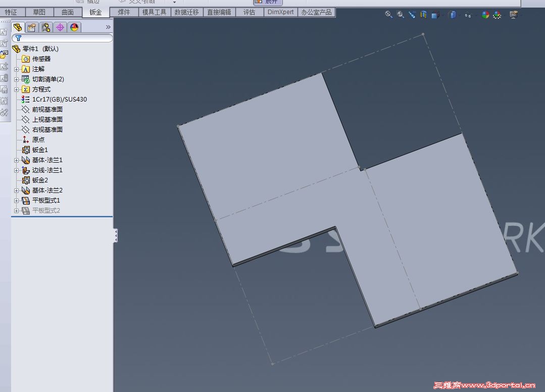Select the 上视基准面 plane

point(47,120)
